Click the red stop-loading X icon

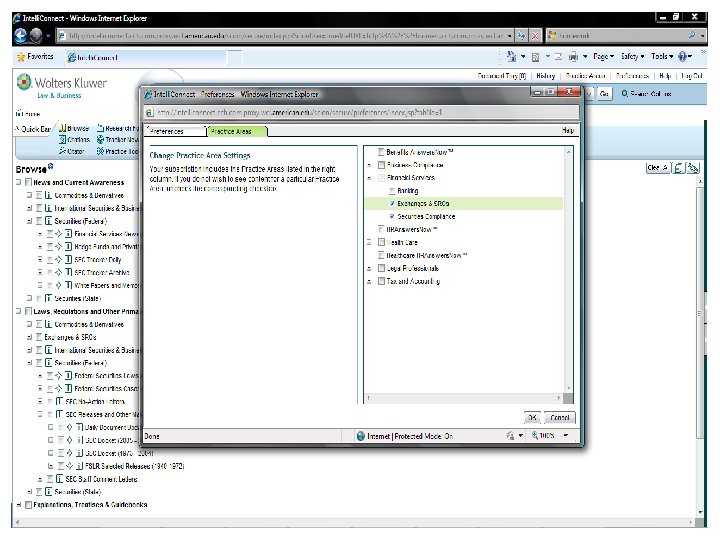click(535, 35)
